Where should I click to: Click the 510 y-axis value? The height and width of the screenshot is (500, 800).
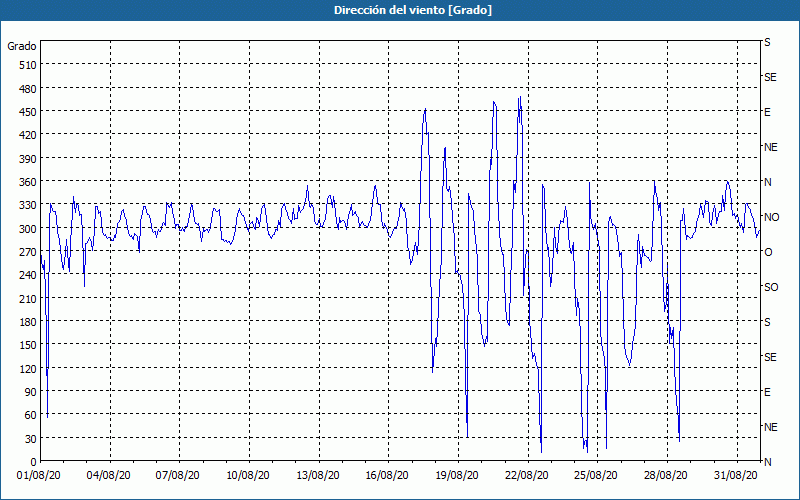click(28, 65)
